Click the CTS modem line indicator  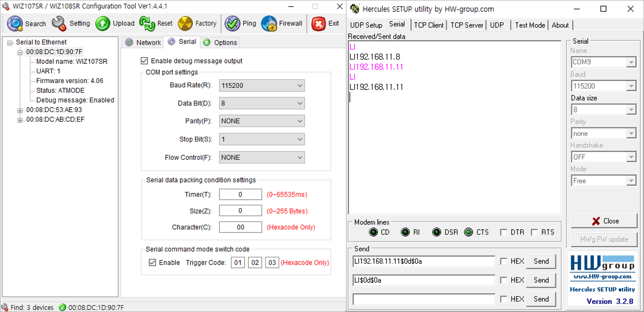tap(469, 232)
